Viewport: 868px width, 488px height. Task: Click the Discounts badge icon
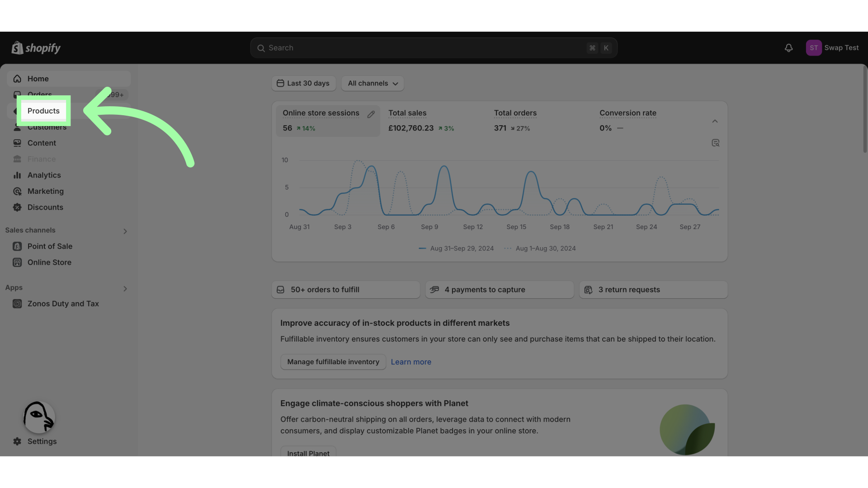point(17,207)
